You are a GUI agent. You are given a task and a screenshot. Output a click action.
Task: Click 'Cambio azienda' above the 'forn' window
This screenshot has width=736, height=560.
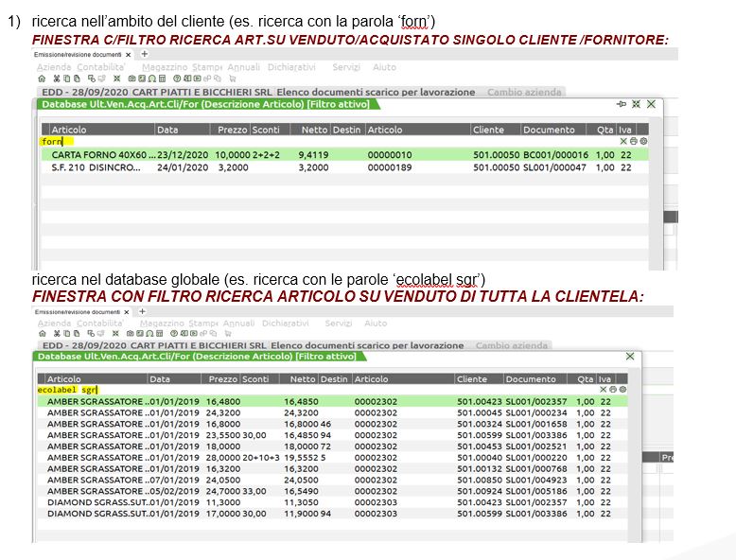[524, 92]
